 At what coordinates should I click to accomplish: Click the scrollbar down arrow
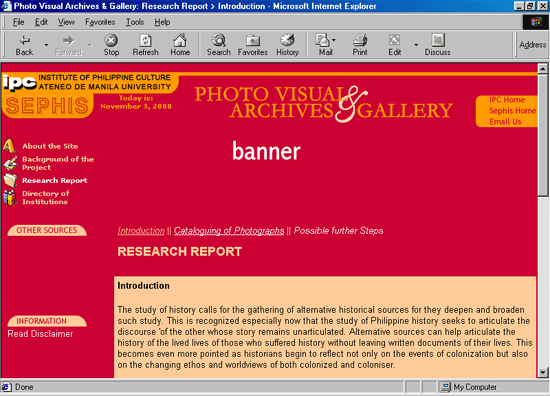[543, 372]
